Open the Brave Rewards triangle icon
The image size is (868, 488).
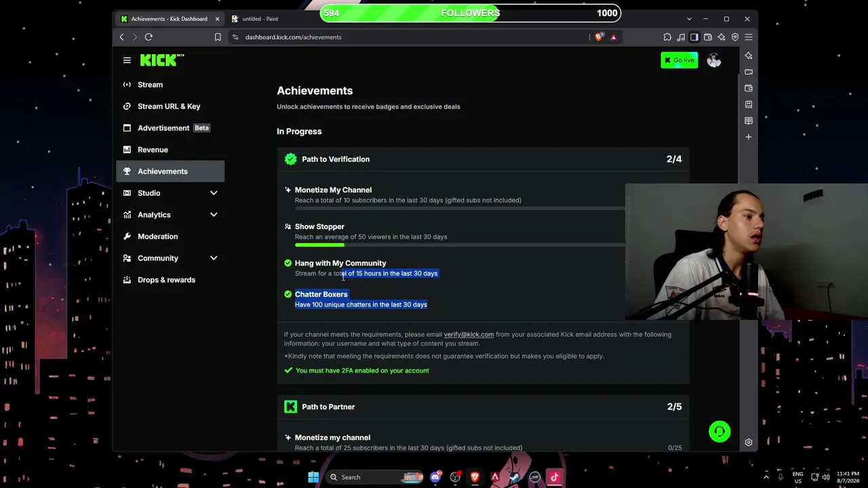pos(614,37)
